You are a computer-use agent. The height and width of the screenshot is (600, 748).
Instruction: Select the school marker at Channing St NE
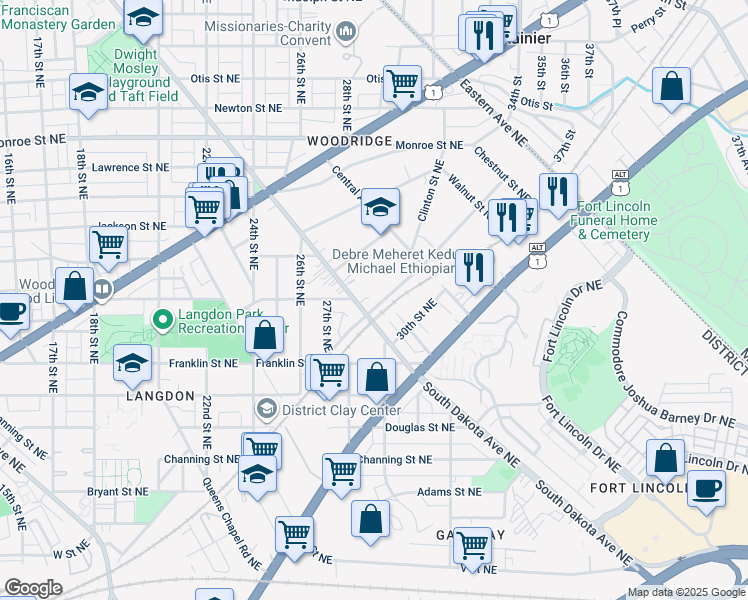pyautogui.click(x=257, y=475)
